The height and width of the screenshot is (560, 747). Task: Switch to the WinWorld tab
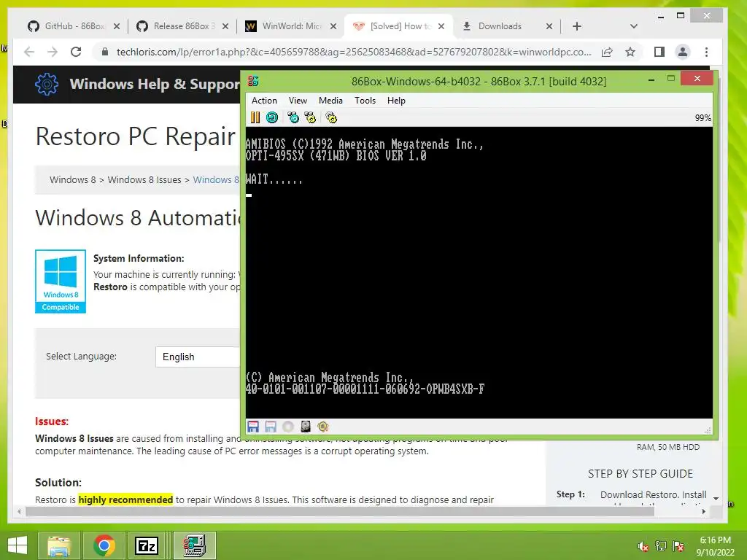pos(284,26)
